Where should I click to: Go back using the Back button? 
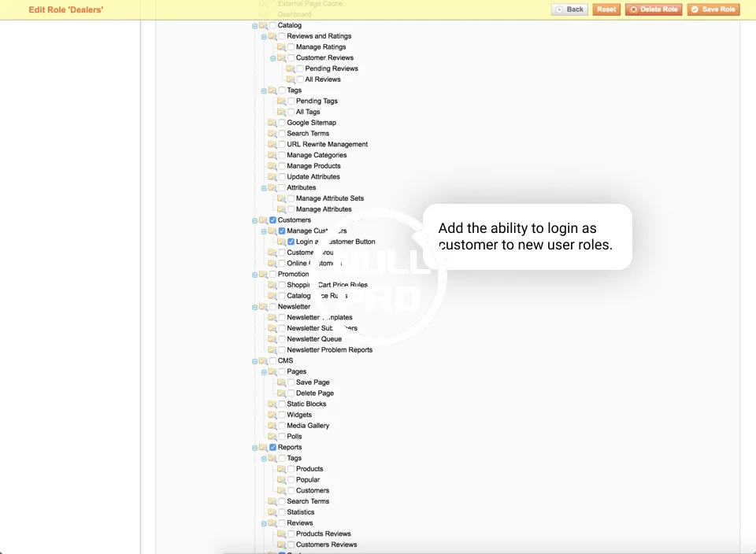pos(569,9)
